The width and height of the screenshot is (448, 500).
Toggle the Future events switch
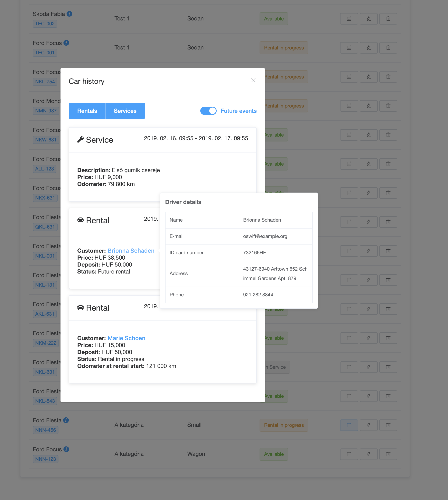208,111
